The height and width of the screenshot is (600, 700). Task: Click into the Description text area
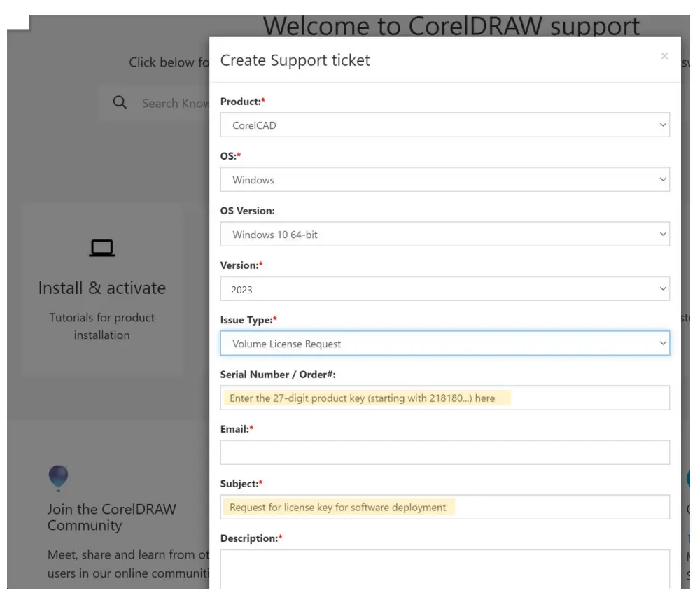pos(444,569)
